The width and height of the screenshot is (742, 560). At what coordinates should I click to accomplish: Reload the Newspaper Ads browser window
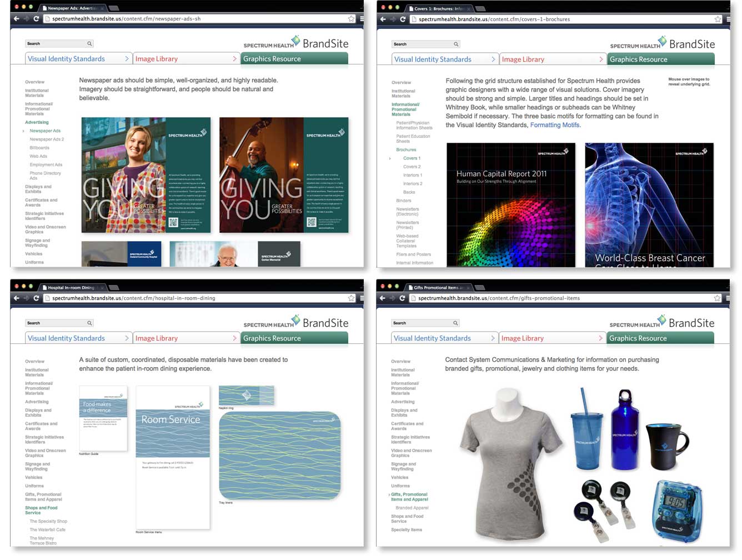(x=36, y=18)
